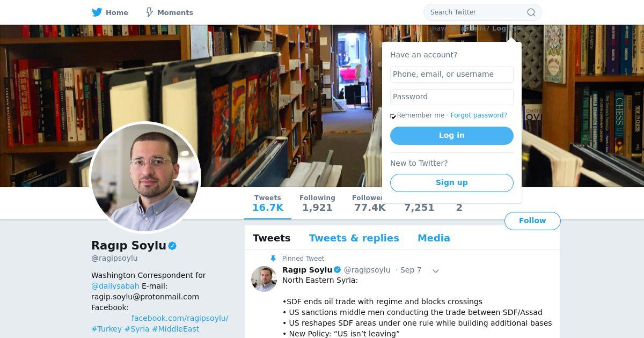Click the Twitter bird Home icon
644x338 pixels.
point(97,12)
